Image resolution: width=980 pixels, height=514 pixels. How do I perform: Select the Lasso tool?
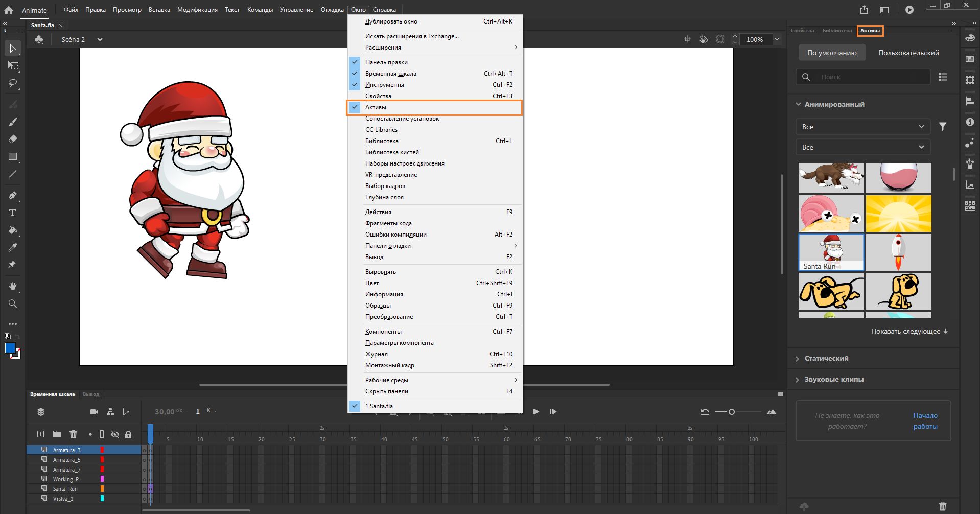[x=13, y=83]
